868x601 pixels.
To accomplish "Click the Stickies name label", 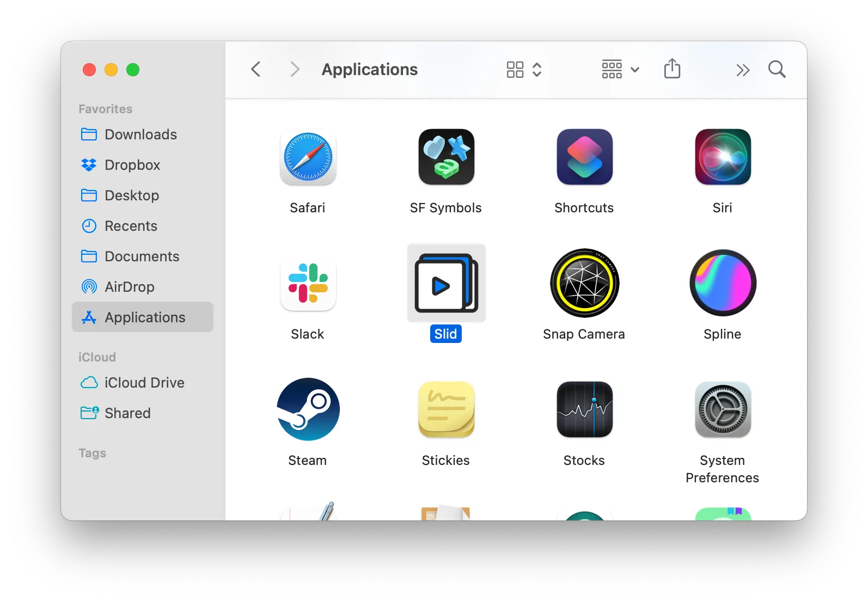I will click(446, 461).
